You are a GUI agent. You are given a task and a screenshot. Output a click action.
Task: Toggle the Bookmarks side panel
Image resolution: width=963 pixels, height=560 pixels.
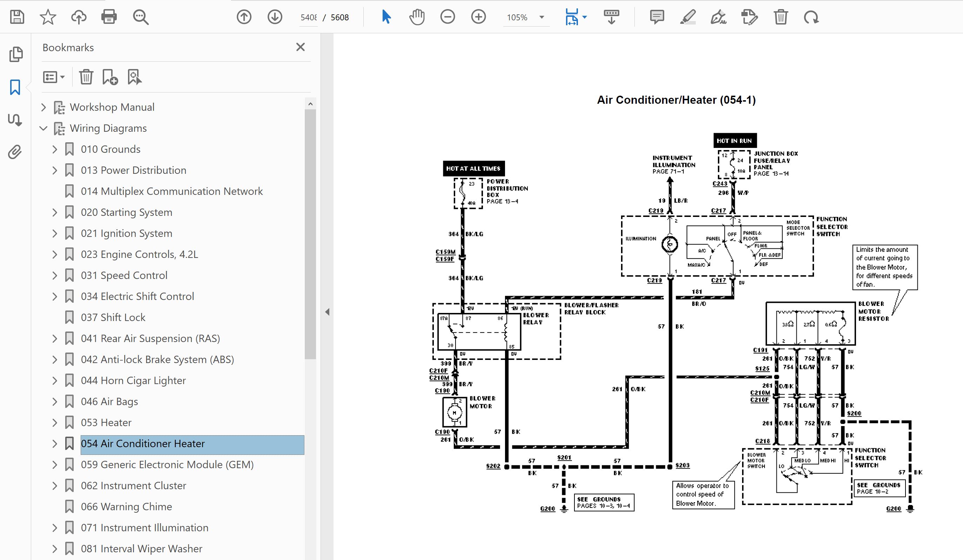coord(15,87)
